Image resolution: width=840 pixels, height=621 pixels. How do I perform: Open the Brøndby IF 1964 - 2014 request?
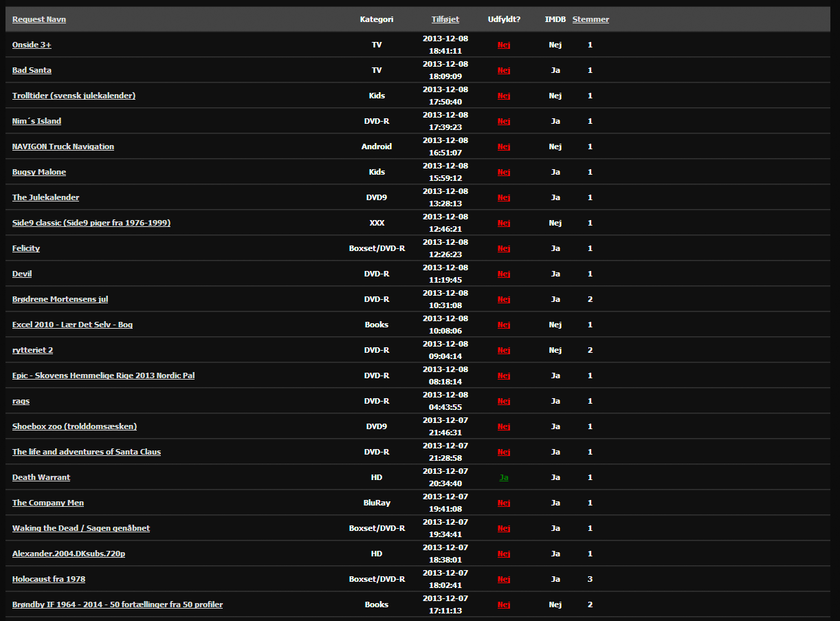click(118, 604)
